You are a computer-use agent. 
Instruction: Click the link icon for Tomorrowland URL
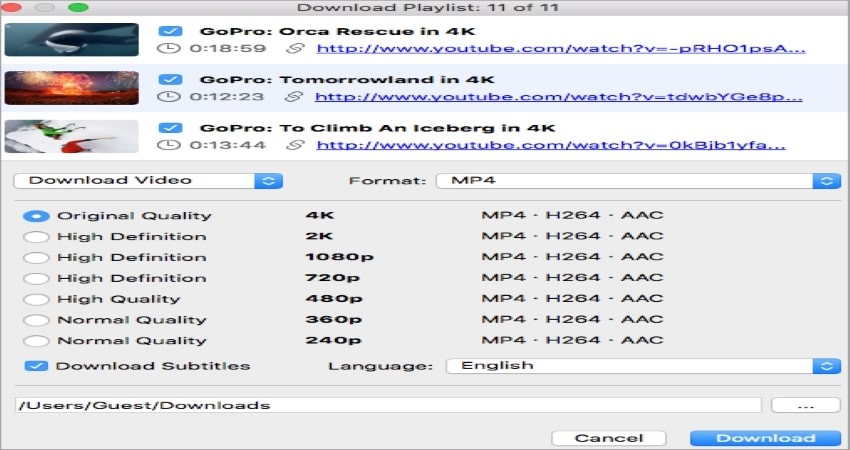(x=295, y=97)
